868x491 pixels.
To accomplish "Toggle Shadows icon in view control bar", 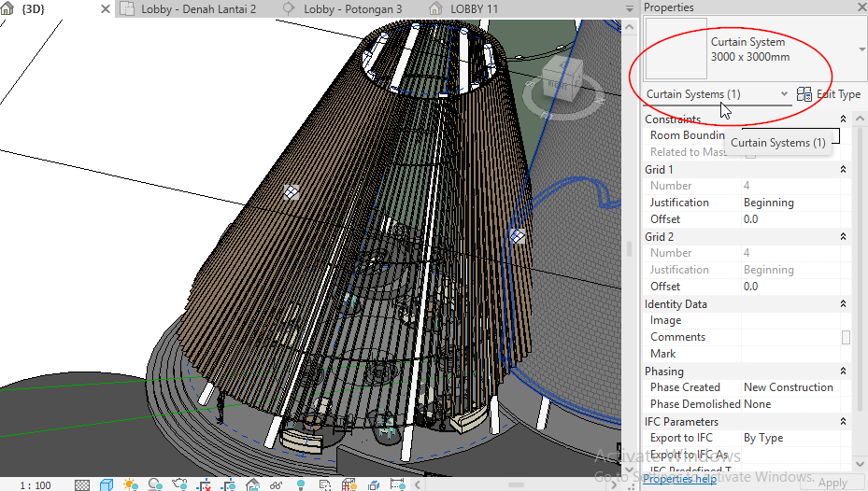I will [x=155, y=484].
